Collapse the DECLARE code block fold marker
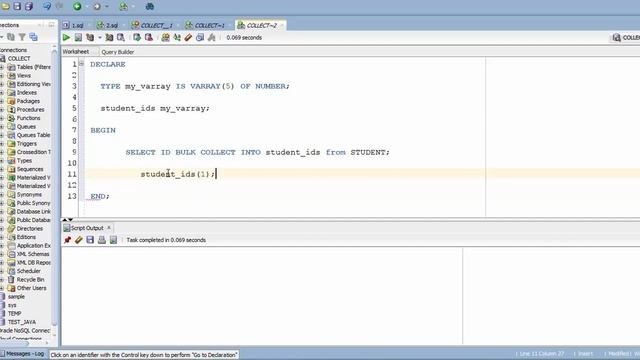Viewport: 640px width, 360px height. (82, 64)
